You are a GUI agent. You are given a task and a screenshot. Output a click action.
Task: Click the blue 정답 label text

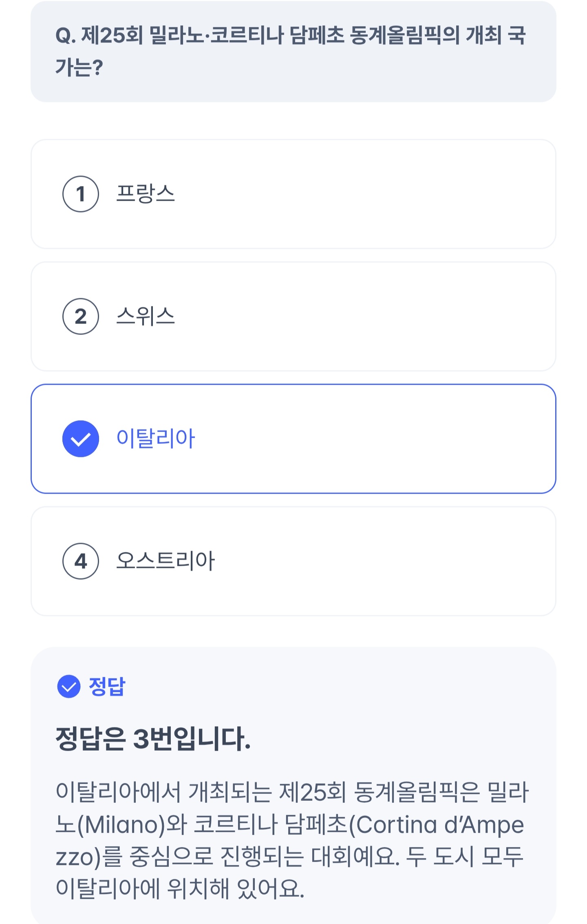[107, 687]
